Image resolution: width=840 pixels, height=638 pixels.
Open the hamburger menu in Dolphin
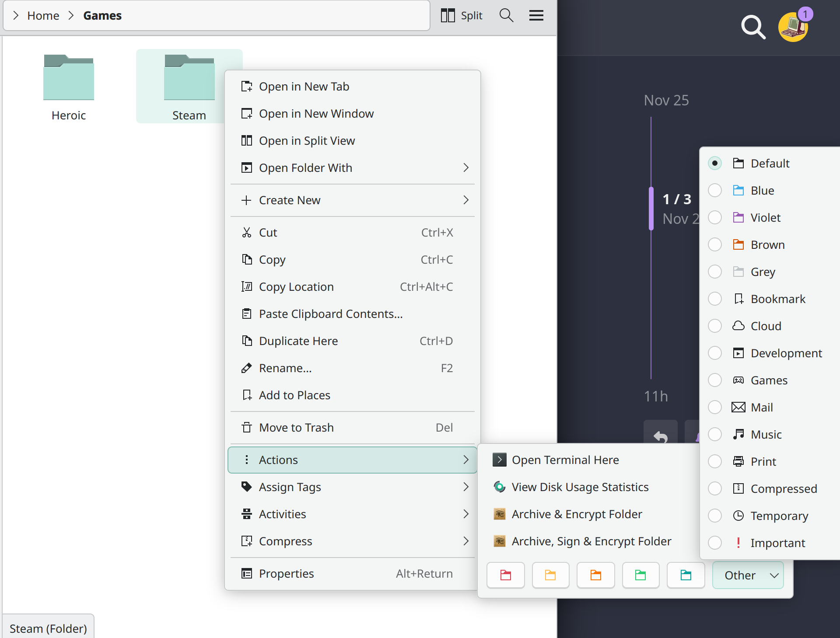coord(536,15)
